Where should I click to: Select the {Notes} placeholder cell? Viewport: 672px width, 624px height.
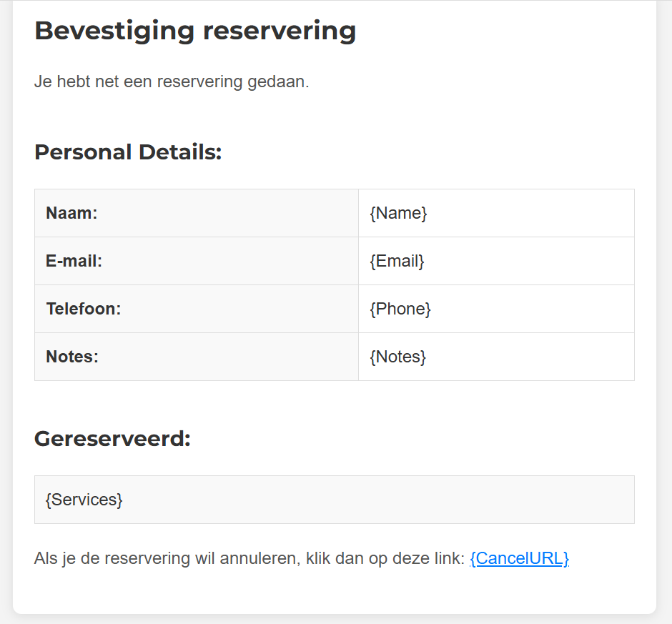point(496,357)
